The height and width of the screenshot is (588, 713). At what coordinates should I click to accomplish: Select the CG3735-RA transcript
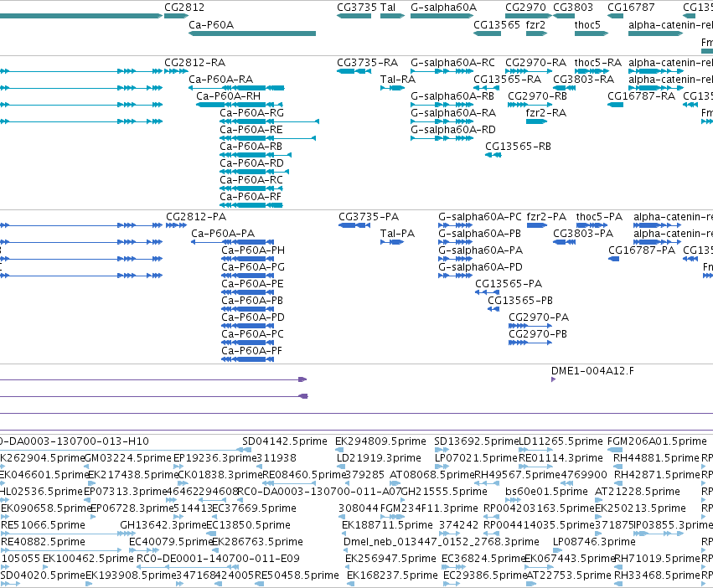click(354, 71)
